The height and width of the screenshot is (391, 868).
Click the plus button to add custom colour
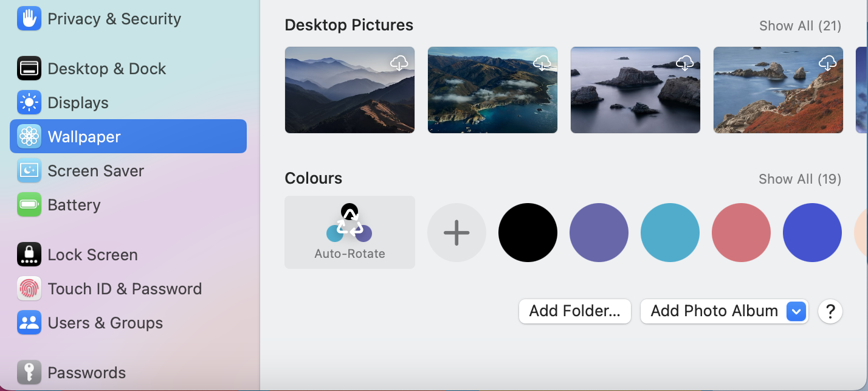456,232
